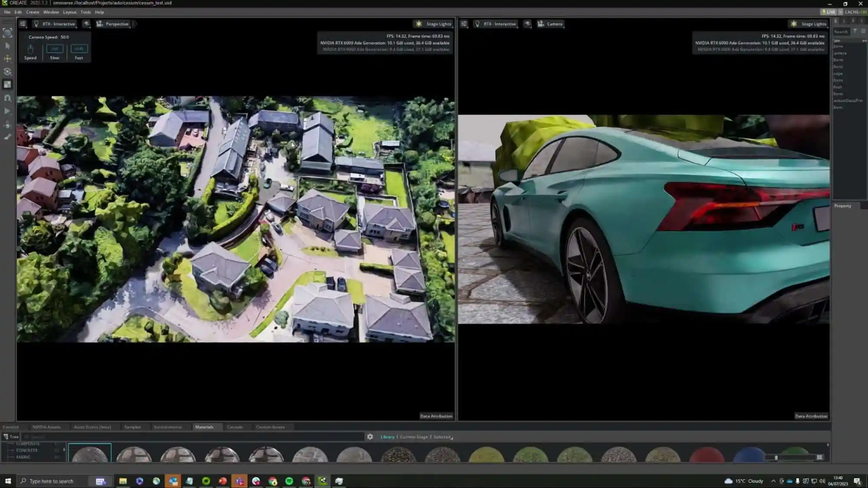Show Current Stage materials filter
The height and width of the screenshot is (488, 868).
414,437
